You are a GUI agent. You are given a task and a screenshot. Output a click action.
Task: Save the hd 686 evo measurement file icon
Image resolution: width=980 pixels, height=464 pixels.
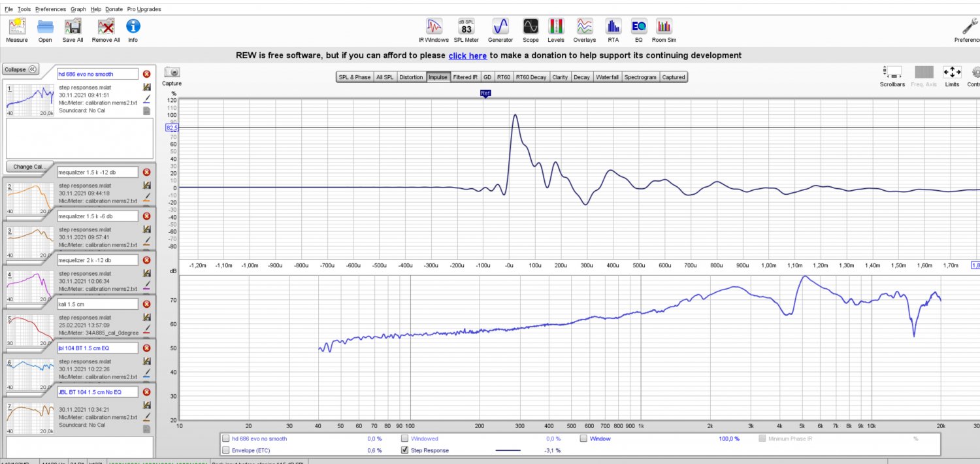[x=147, y=87]
